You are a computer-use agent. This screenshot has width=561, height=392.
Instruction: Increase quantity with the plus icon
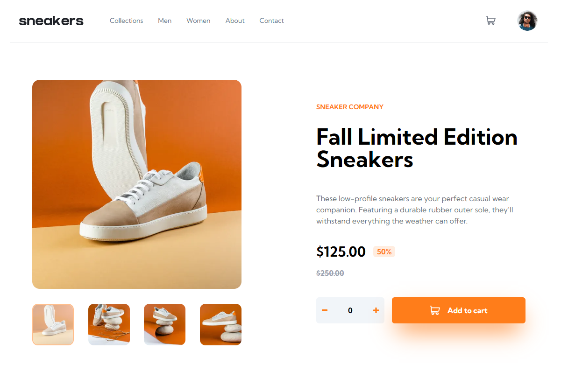click(376, 310)
